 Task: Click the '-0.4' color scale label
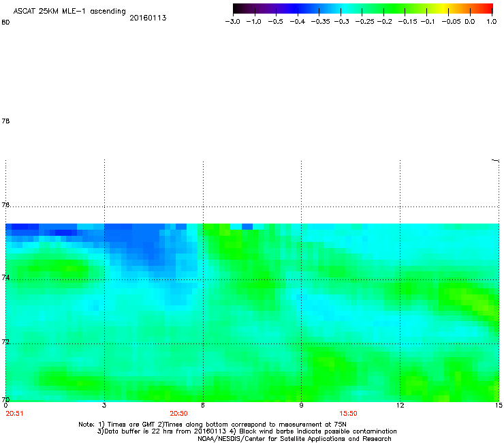[298, 22]
